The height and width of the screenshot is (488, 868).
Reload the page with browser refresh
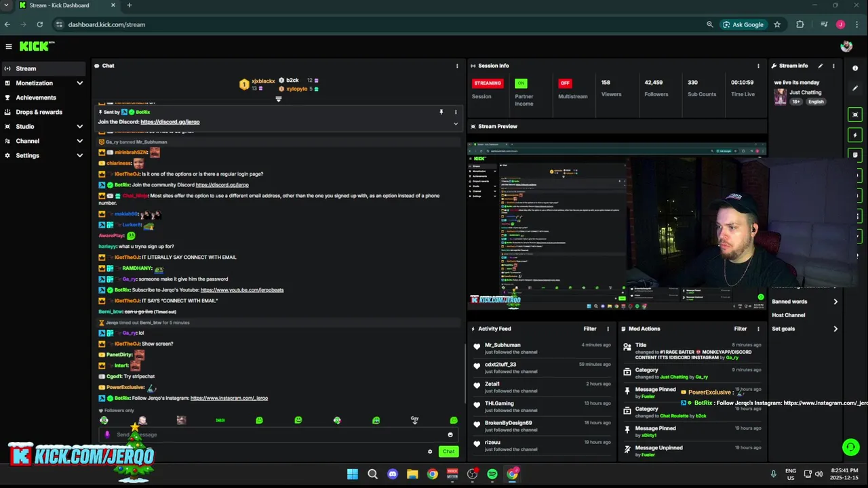40,24
